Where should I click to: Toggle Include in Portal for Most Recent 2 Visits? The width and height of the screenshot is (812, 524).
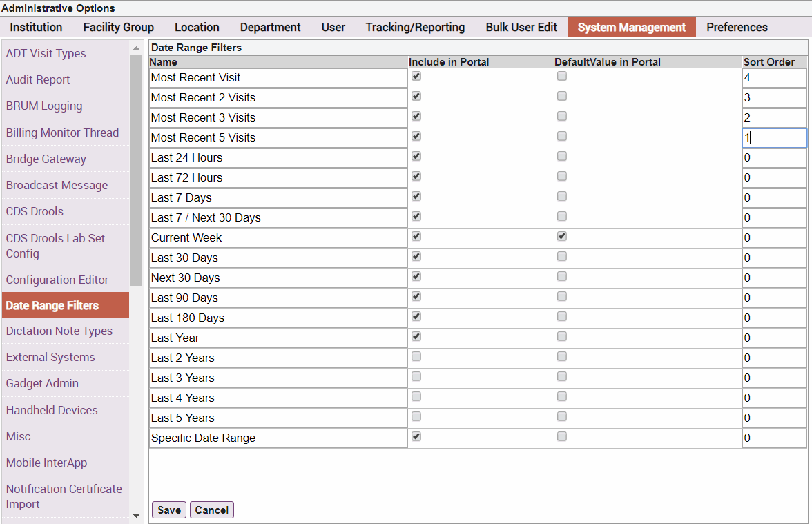pos(416,97)
